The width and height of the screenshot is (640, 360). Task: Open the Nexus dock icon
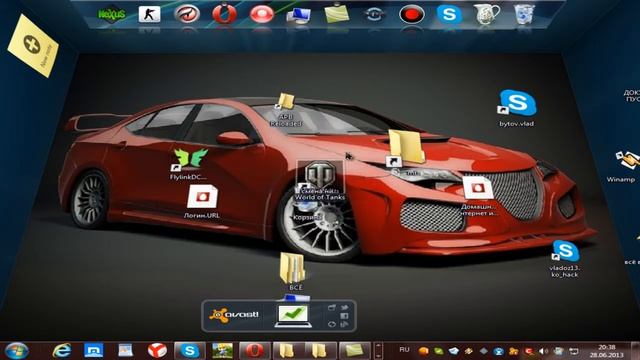[x=112, y=15]
